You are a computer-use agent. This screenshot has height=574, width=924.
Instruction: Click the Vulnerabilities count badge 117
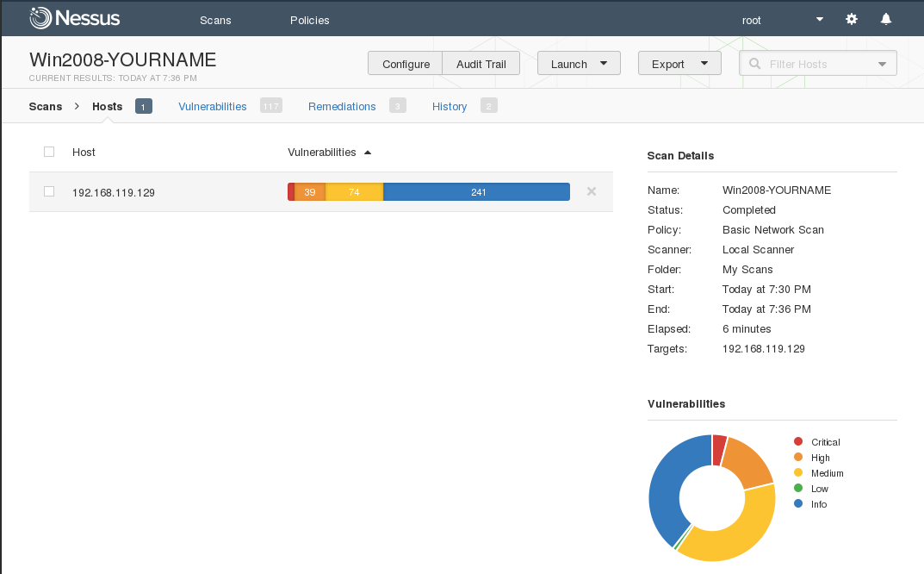coord(271,106)
